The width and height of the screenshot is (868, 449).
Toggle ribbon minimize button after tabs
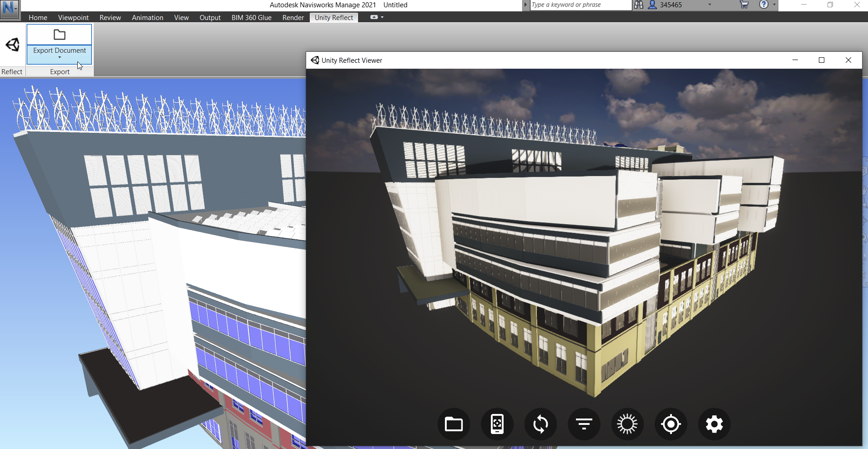374,17
